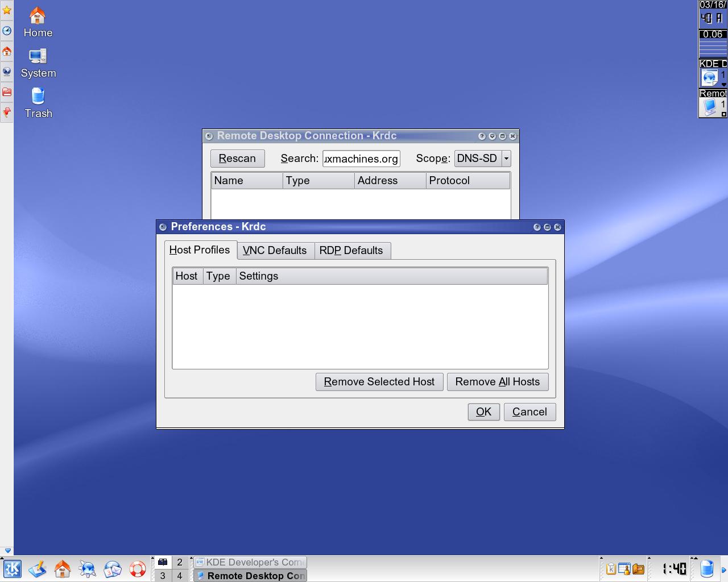Screen dimensions: 728x582
Task: Click the KDE Developer's Corner browser dock icon
Action: pyautogui.click(x=710, y=78)
